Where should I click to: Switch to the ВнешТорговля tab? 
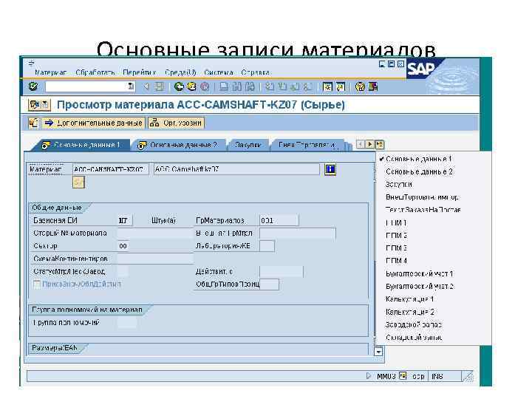pos(307,145)
